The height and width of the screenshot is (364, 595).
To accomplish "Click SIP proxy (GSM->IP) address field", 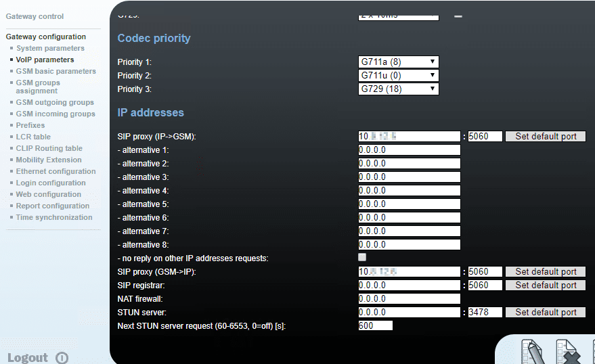I will click(409, 271).
